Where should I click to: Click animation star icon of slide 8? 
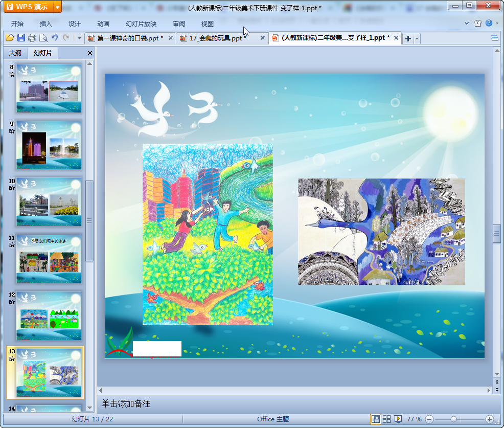12,75
